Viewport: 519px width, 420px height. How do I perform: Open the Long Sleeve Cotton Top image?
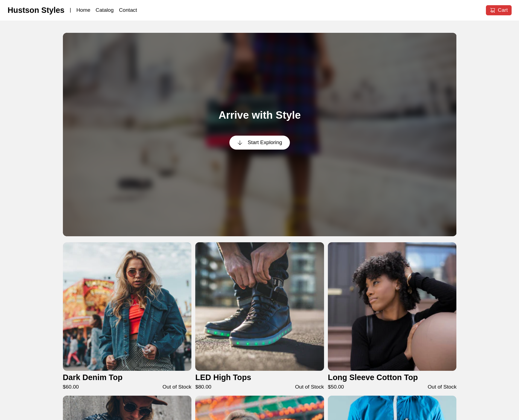click(392, 307)
